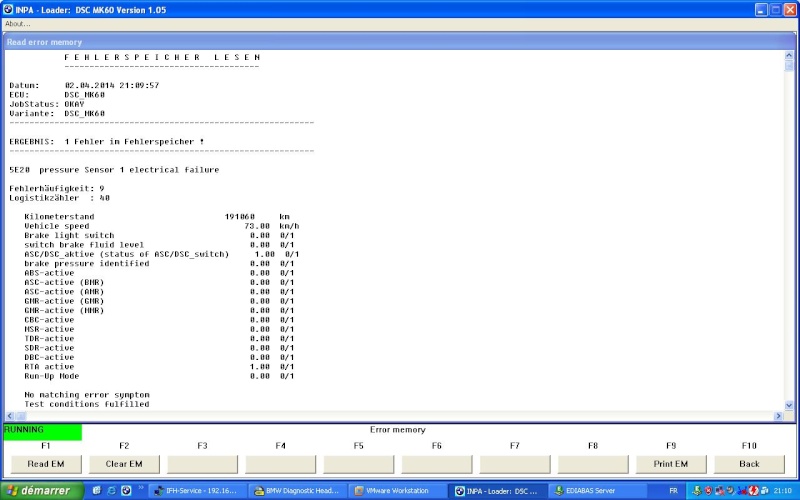The width and height of the screenshot is (800, 500).
Task: Click the 5E20 pressure Sensor error line
Action: click(114, 169)
